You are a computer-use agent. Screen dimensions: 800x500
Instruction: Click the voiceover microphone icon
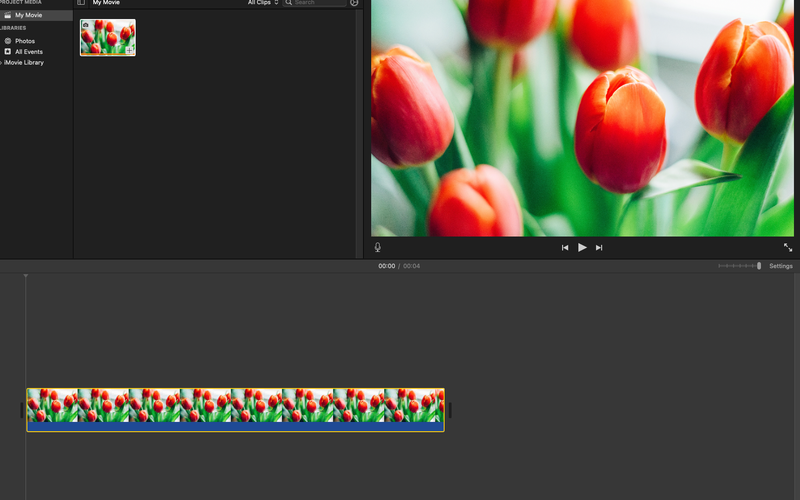(x=378, y=247)
